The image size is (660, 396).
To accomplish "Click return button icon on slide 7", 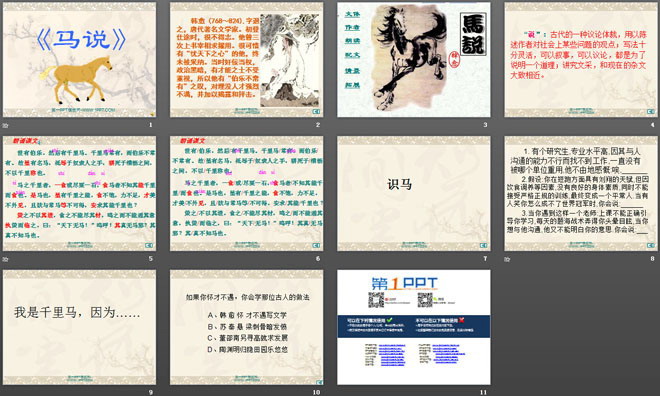I will coord(483,245).
